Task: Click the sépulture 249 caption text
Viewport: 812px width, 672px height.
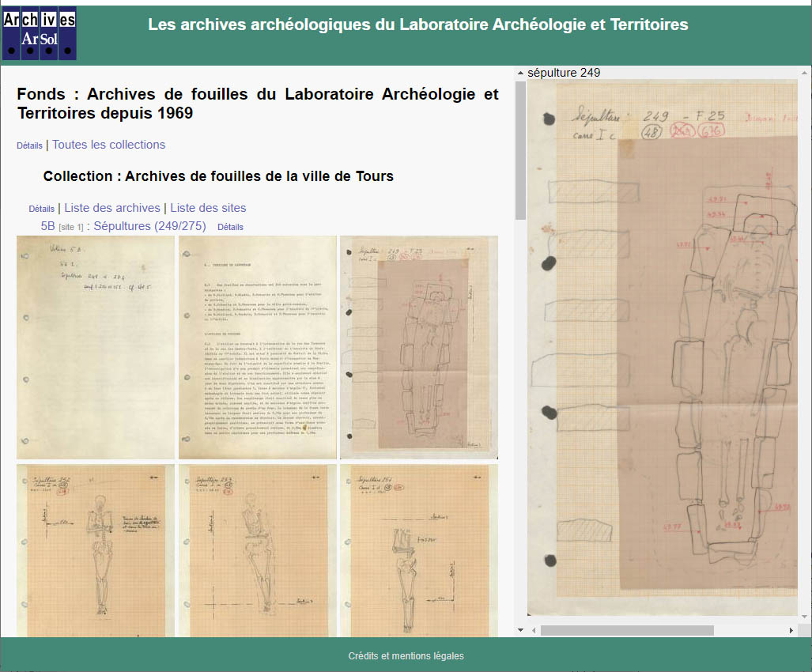Action: click(x=564, y=73)
